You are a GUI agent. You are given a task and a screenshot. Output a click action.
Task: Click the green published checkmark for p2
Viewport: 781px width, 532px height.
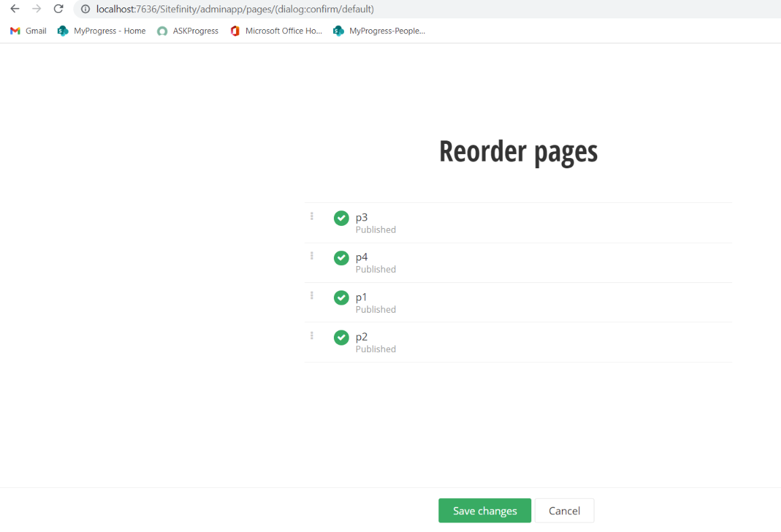(341, 338)
